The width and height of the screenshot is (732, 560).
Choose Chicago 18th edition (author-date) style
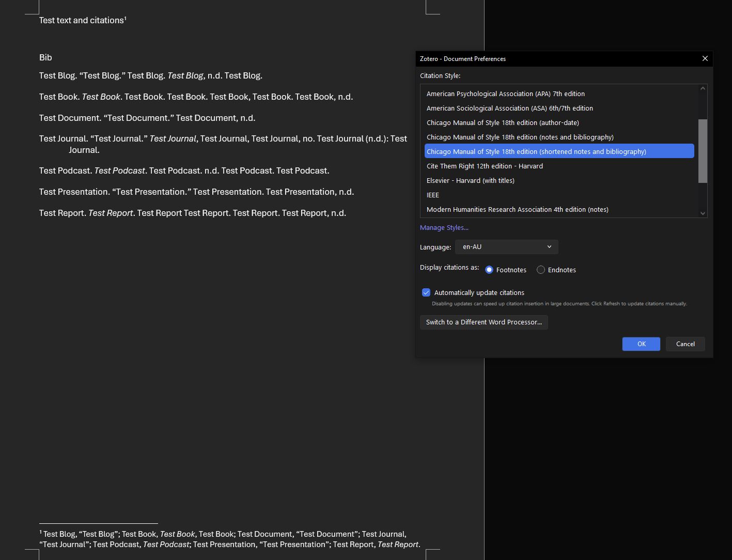tap(559, 122)
